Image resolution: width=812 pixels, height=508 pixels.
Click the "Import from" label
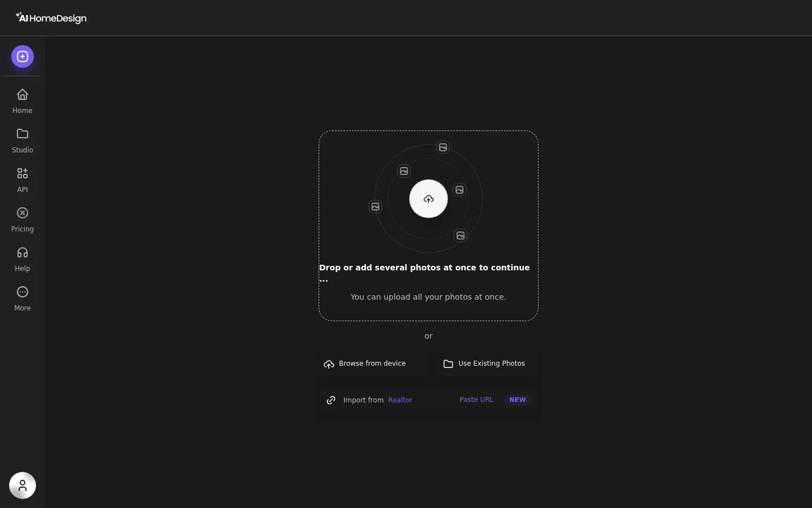pos(363,400)
